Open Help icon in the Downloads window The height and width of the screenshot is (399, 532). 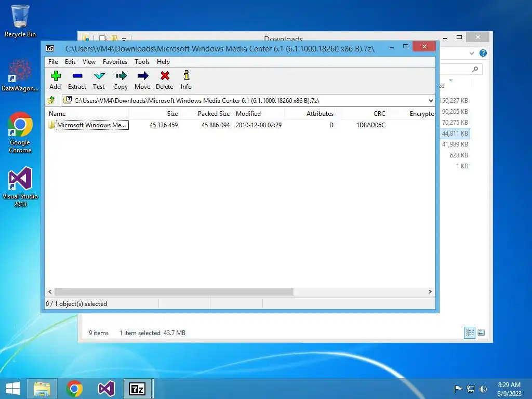click(483, 53)
